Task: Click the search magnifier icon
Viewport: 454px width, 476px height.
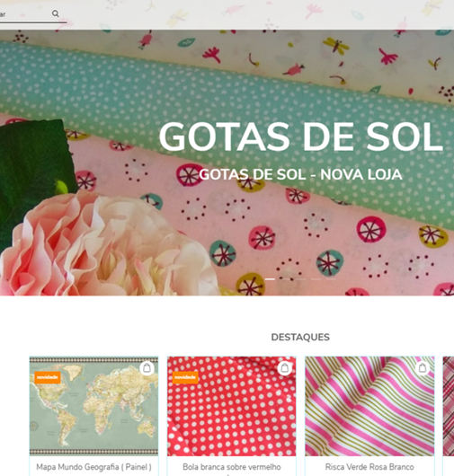Action: point(56,13)
